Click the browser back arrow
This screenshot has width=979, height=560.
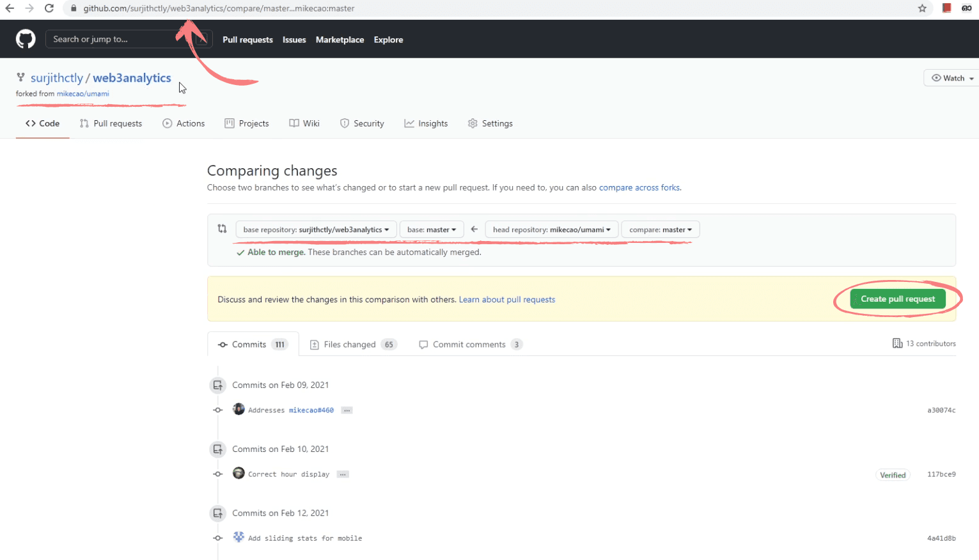10,8
